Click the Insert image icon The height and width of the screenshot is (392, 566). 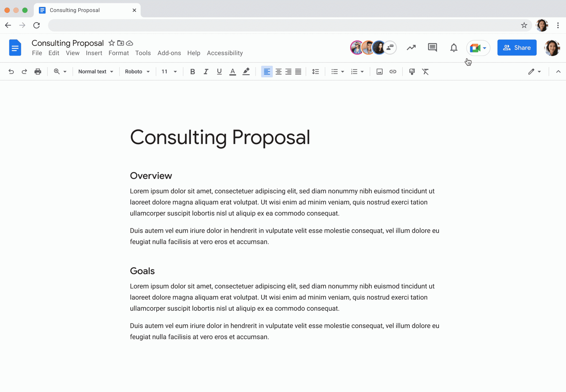click(379, 71)
